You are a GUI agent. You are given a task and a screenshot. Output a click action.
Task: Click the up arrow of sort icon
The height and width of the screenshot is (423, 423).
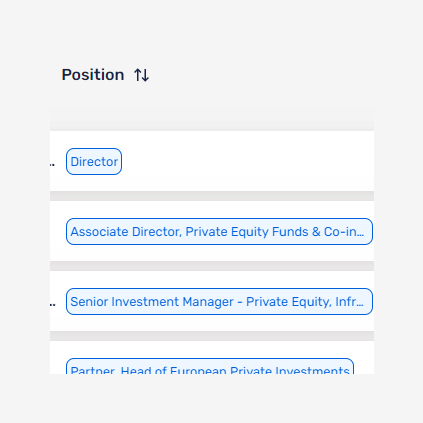[138, 75]
